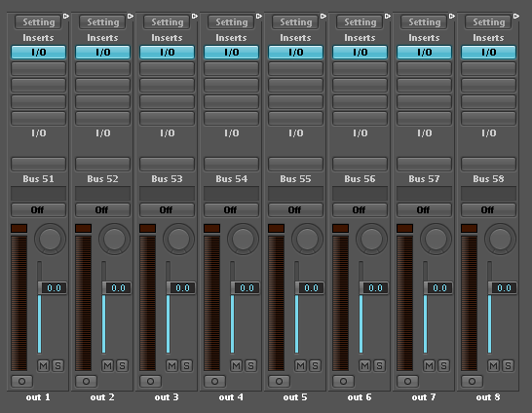This screenshot has width=532, height=413.
Task: Click the pan knob on out 8
Action: coord(501,239)
